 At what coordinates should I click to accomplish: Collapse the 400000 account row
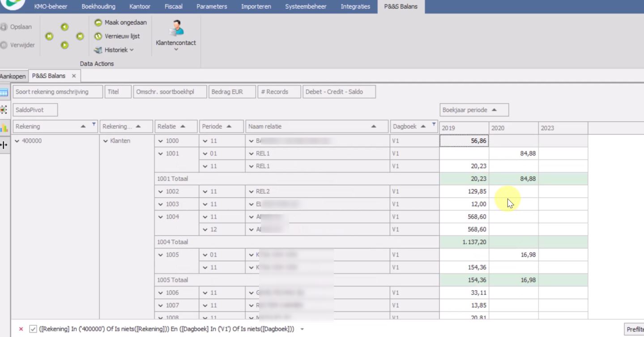pyautogui.click(x=17, y=141)
